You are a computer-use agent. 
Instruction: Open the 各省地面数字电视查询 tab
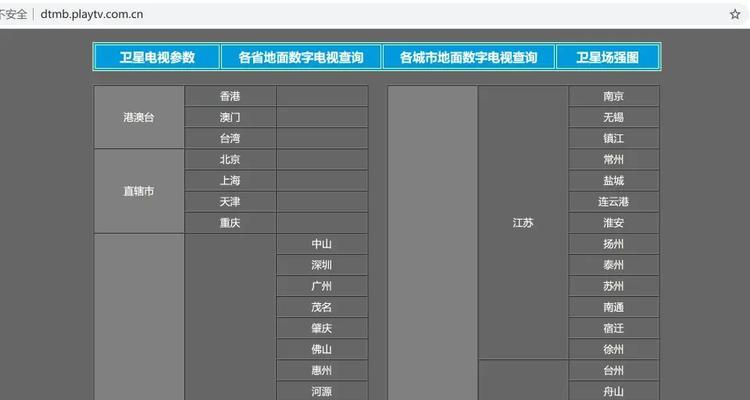(x=301, y=57)
